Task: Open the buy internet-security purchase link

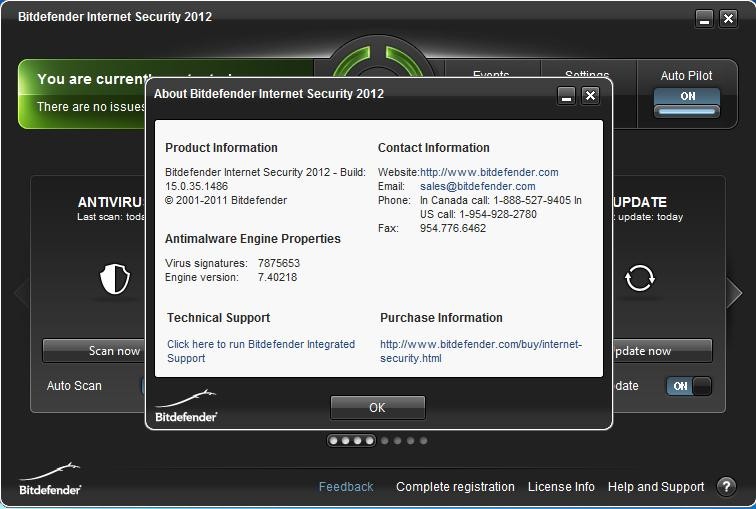Action: [x=481, y=351]
